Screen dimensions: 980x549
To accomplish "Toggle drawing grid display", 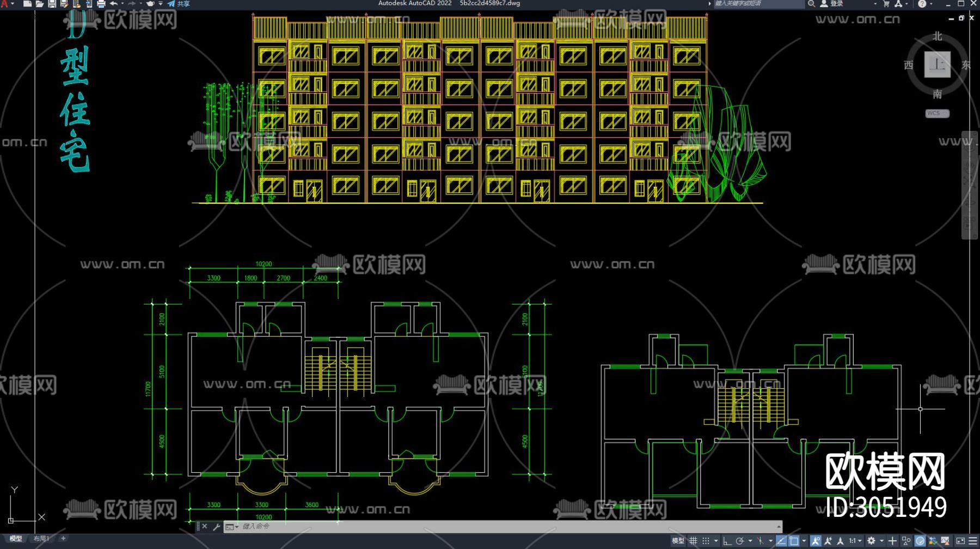I will tap(693, 541).
